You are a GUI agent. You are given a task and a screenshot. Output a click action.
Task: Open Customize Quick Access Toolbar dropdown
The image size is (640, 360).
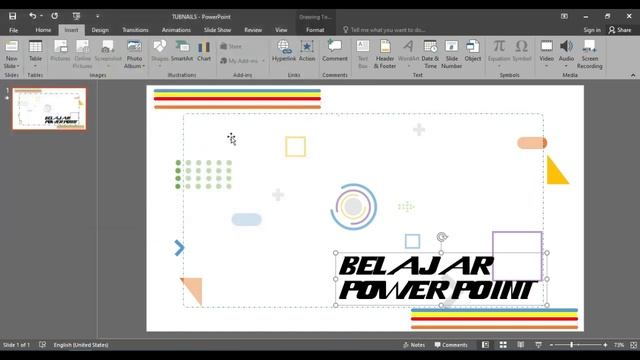click(98, 16)
